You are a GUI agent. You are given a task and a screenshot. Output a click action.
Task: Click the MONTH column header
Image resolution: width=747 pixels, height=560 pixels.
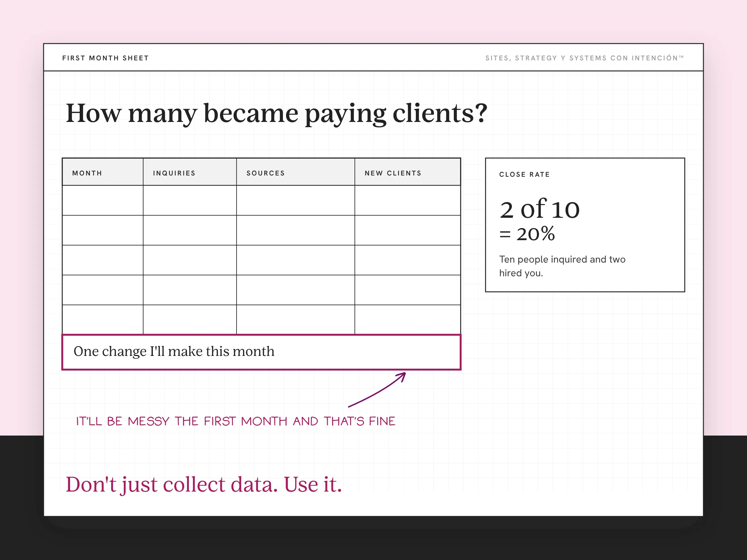pos(103,172)
